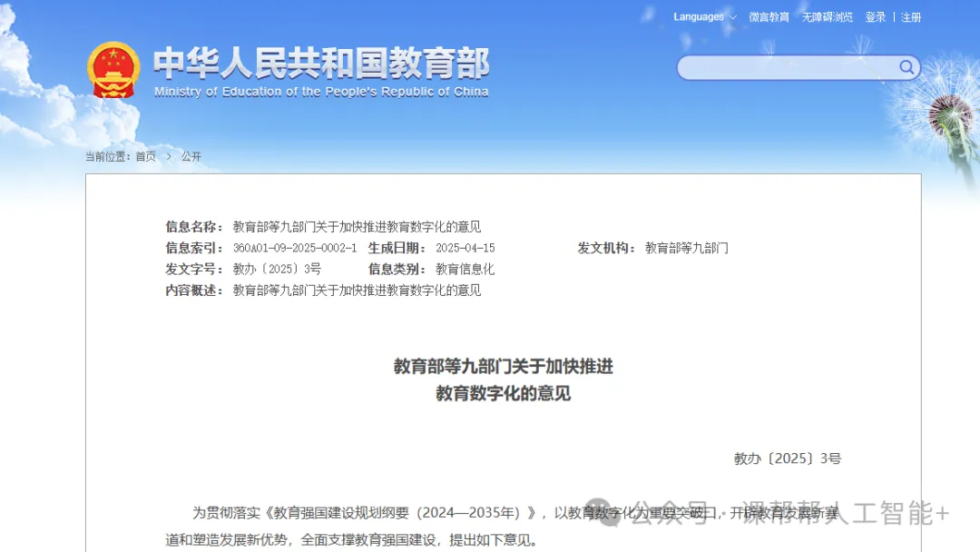Screen dimensions: 980x552
Task: Click the 发文机构 value 教育部等九部门
Action: pyautogui.click(x=686, y=248)
